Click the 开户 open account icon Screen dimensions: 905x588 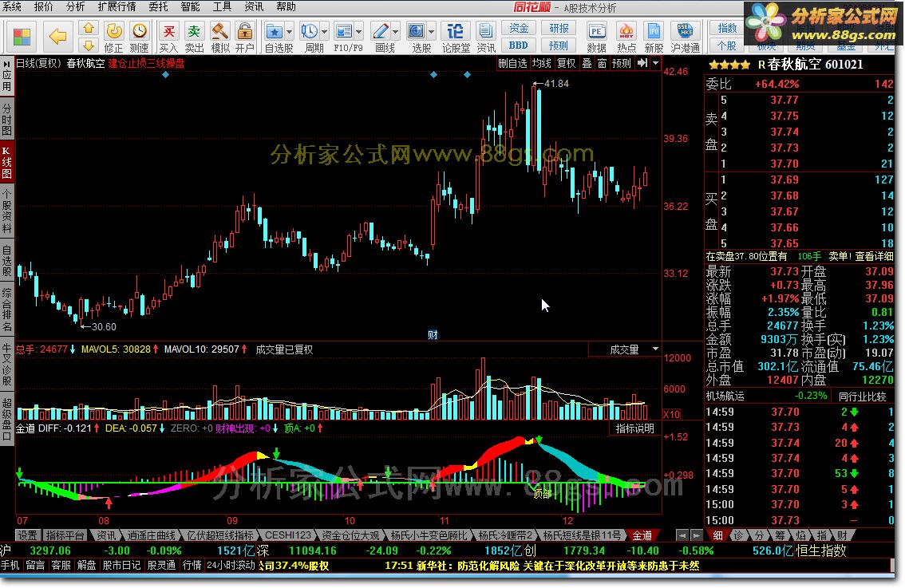tap(245, 37)
